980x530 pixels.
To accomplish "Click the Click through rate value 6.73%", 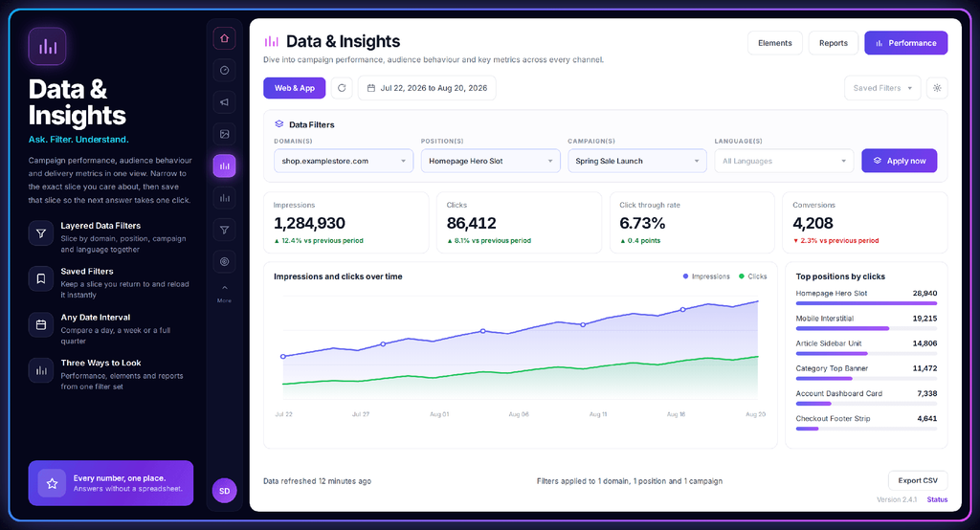I will (642, 223).
